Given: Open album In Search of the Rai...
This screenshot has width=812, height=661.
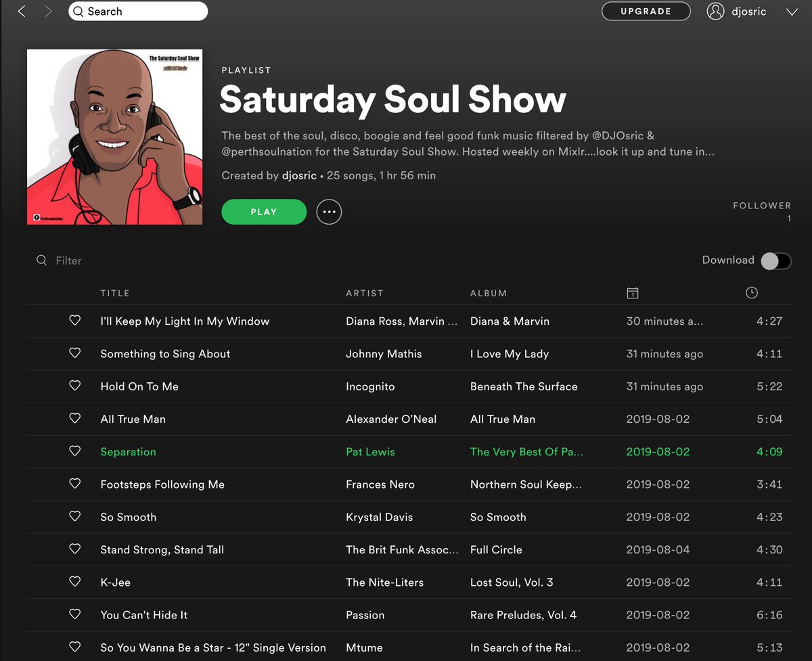Looking at the screenshot, I should coord(525,647).
